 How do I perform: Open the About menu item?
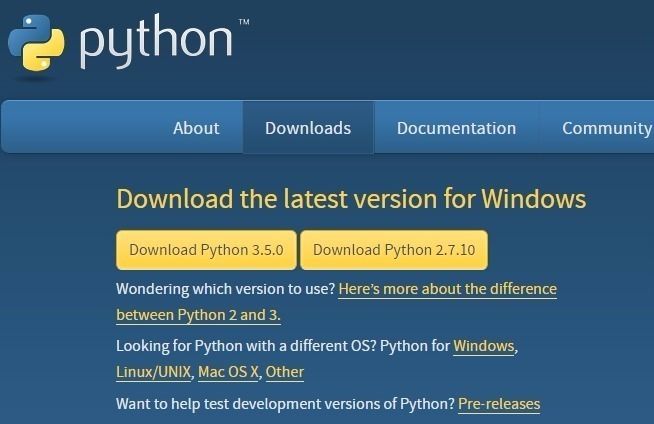[x=196, y=128]
